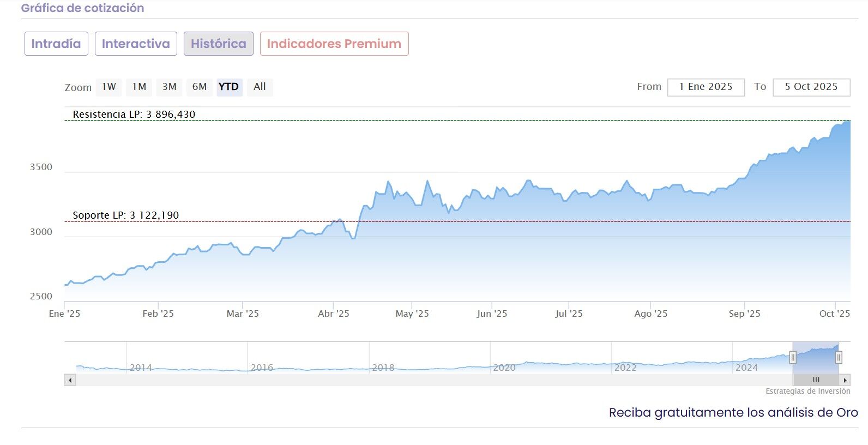The width and height of the screenshot is (868, 445).
Task: Click the 2020 area in navigator timeline
Action: click(504, 367)
